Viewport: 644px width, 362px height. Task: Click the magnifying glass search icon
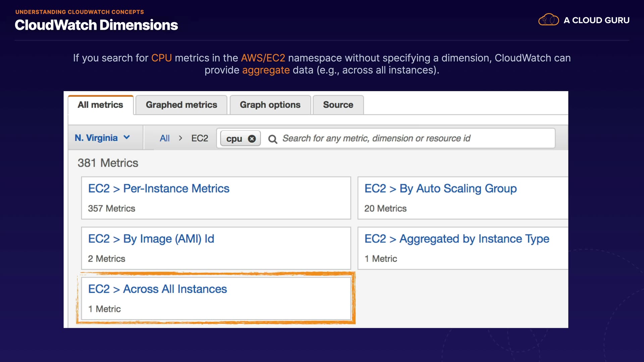click(x=273, y=139)
